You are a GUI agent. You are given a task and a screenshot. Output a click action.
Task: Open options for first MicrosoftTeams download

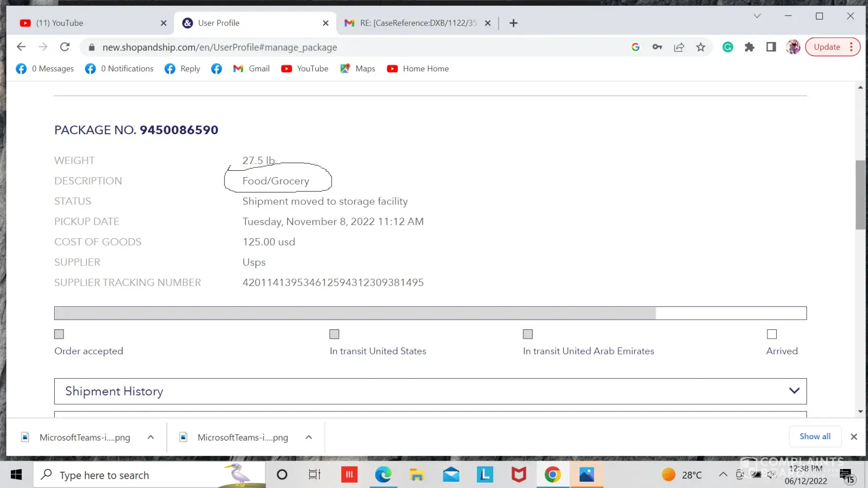[151, 437]
